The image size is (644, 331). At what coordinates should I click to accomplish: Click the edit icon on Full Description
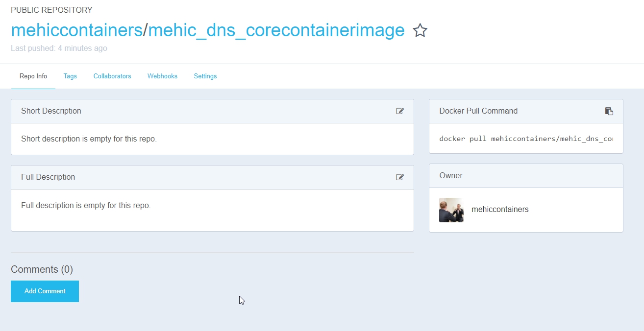pyautogui.click(x=400, y=177)
